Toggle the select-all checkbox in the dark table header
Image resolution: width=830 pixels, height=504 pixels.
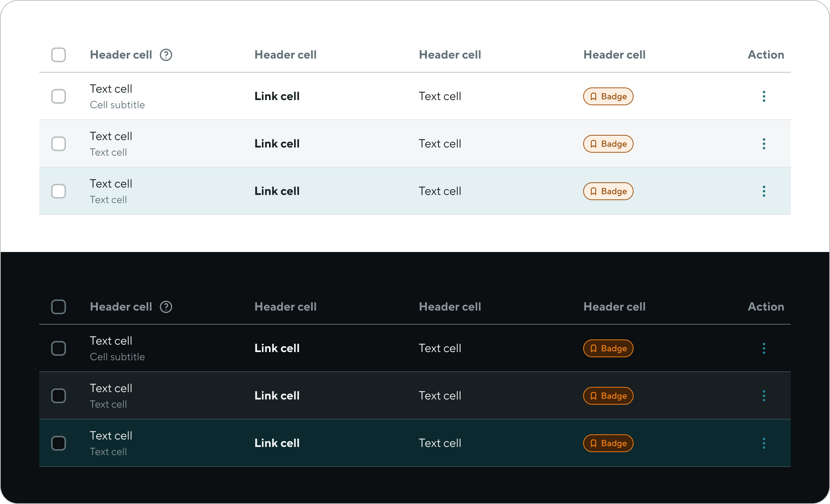point(59,307)
